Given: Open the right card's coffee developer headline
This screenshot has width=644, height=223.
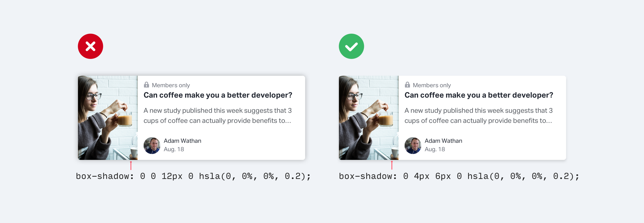Looking at the screenshot, I should [x=479, y=95].
